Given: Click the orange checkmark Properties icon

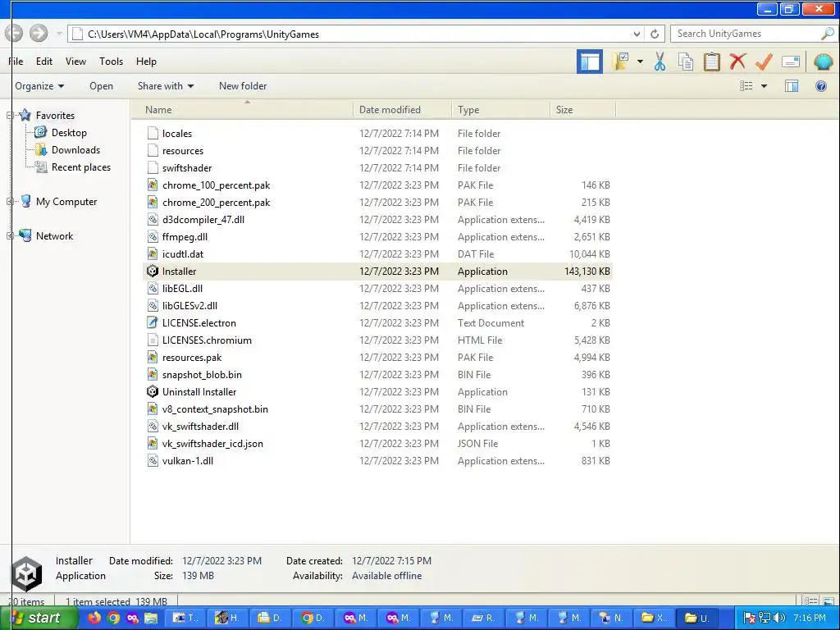Looking at the screenshot, I should click(x=764, y=62).
